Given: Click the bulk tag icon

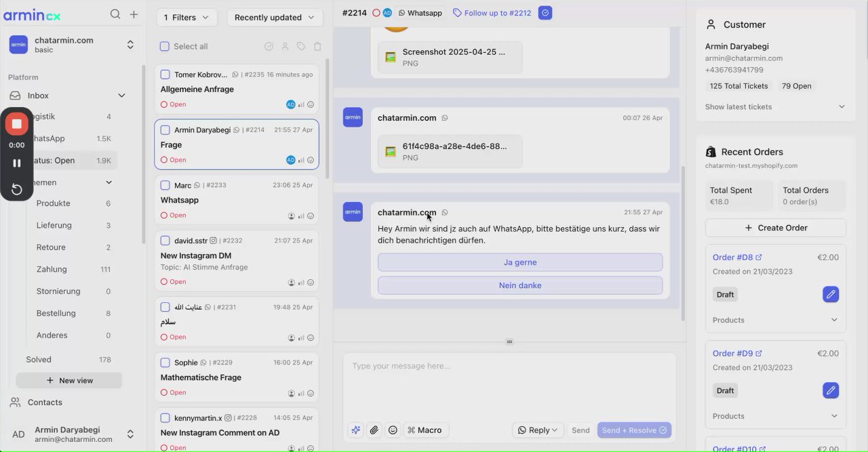Looking at the screenshot, I should [x=301, y=47].
